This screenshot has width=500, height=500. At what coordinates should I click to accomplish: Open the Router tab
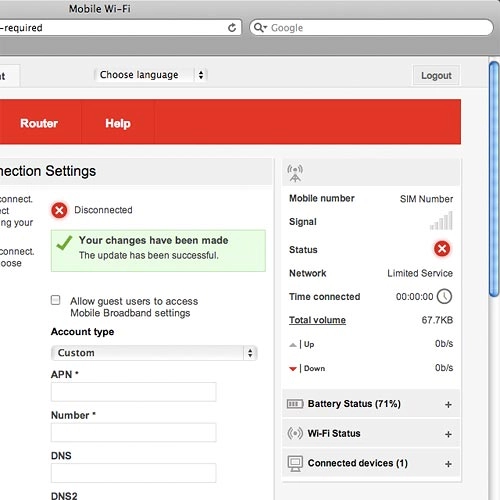(39, 123)
